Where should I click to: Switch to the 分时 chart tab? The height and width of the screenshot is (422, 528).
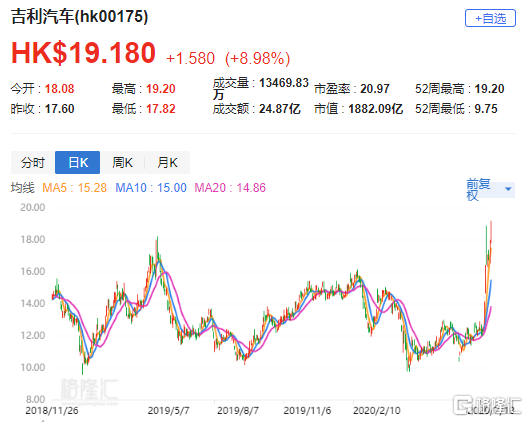click(x=33, y=163)
